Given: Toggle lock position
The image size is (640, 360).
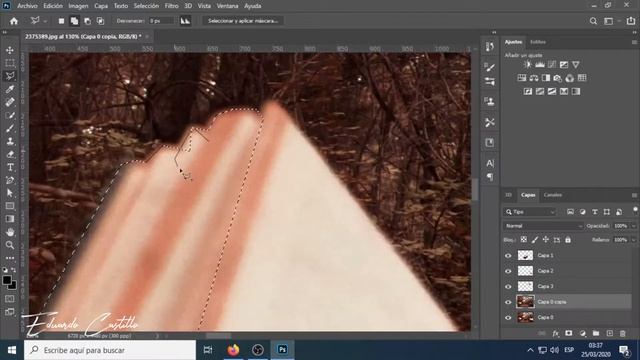Looking at the screenshot, I should 546,240.
